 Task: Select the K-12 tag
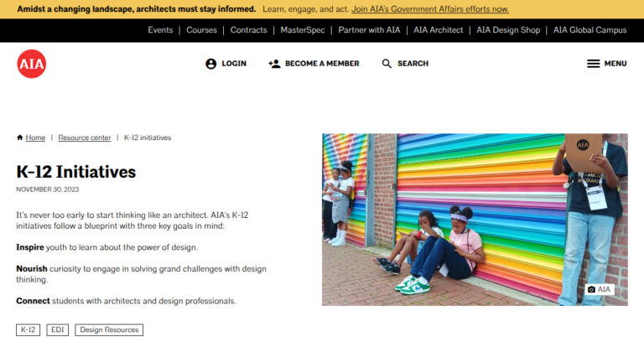click(x=29, y=330)
